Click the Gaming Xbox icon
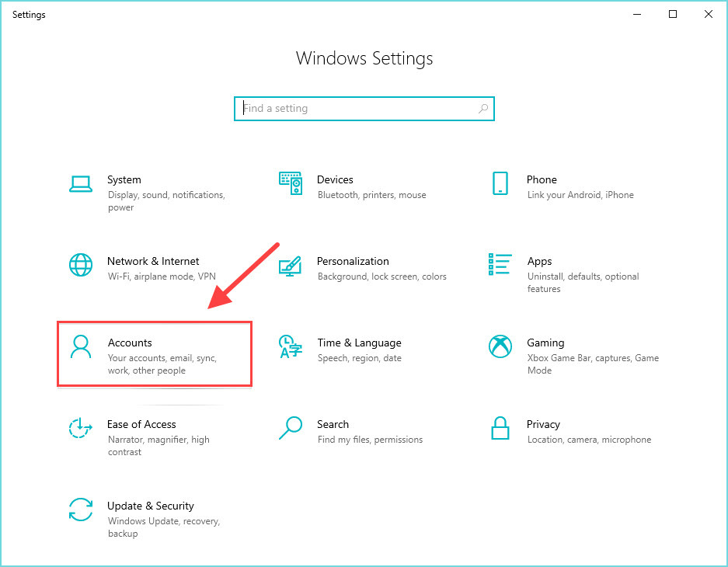The width and height of the screenshot is (728, 567). (500, 346)
